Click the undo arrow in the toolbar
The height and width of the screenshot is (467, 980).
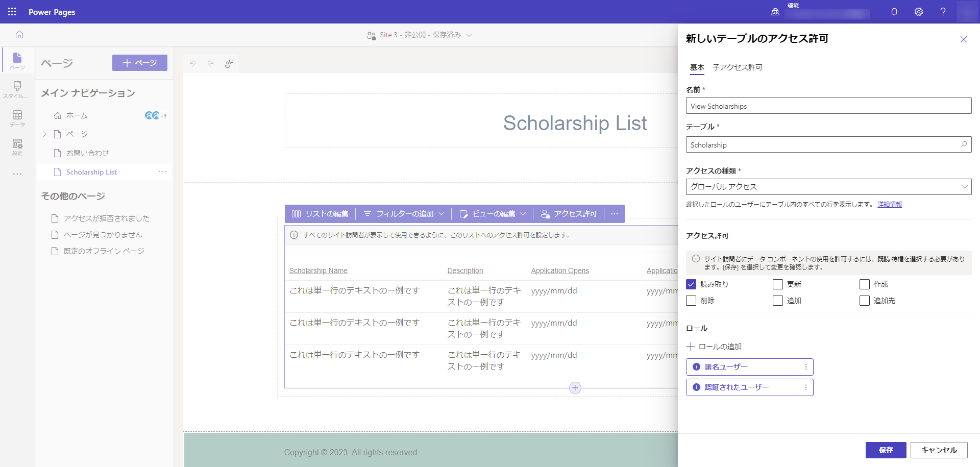click(x=192, y=63)
